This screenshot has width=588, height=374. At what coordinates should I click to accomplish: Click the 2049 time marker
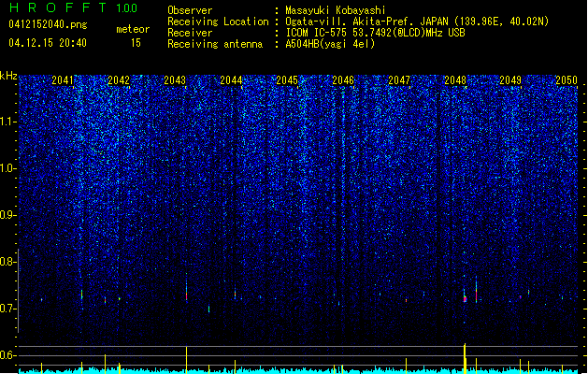[x=510, y=80]
